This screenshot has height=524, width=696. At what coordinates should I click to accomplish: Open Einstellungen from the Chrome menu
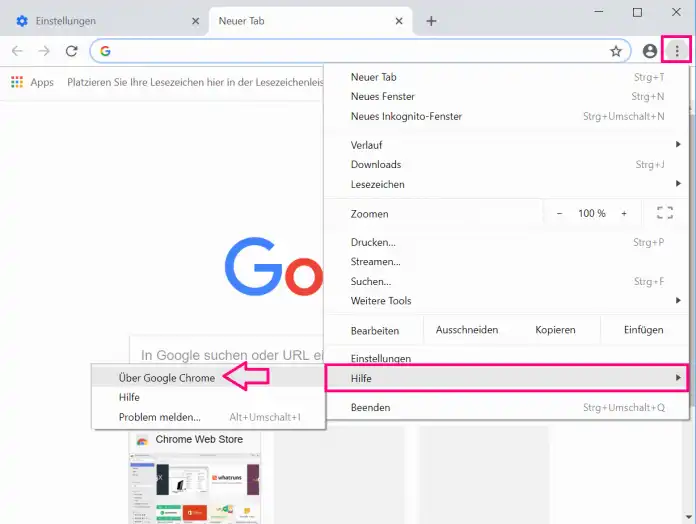click(507, 358)
